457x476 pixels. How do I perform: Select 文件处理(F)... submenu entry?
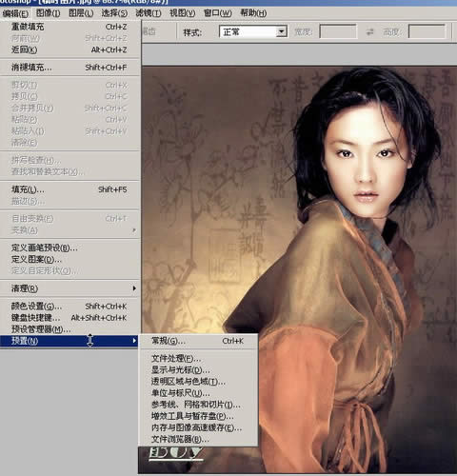(198, 359)
